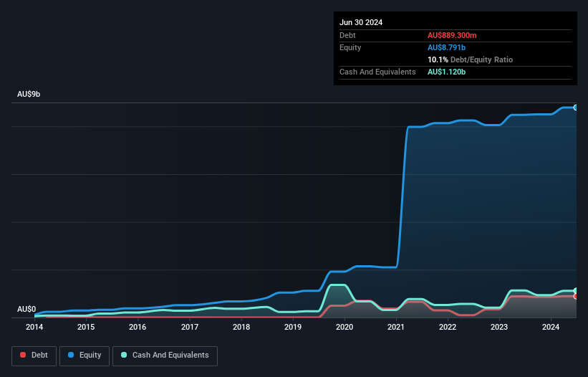Click Cash And Equivalents label in tooltip
This screenshot has height=377, width=588.
click(x=377, y=72)
